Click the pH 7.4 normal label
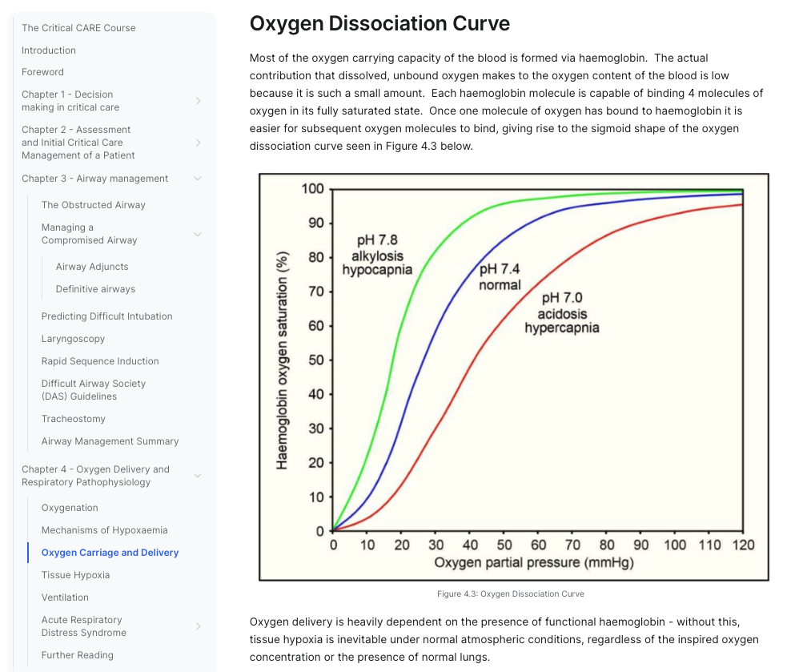The width and height of the screenshot is (803, 672). [x=500, y=276]
